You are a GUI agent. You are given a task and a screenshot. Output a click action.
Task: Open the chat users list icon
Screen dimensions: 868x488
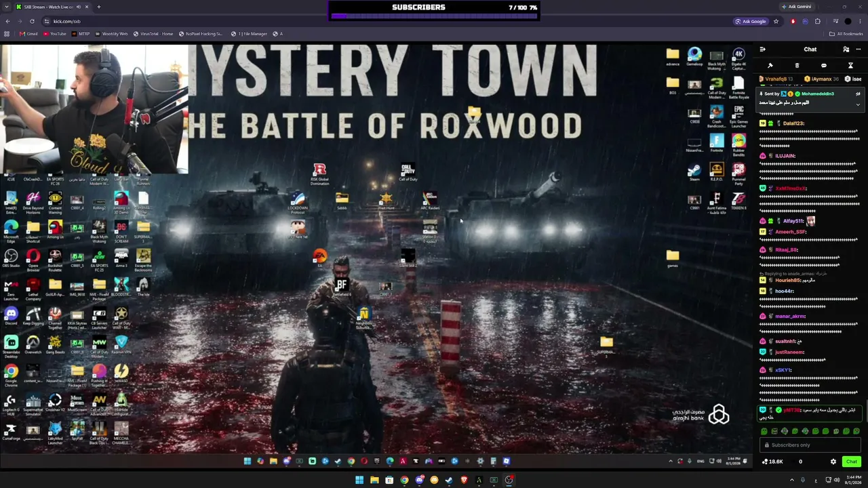coord(846,49)
